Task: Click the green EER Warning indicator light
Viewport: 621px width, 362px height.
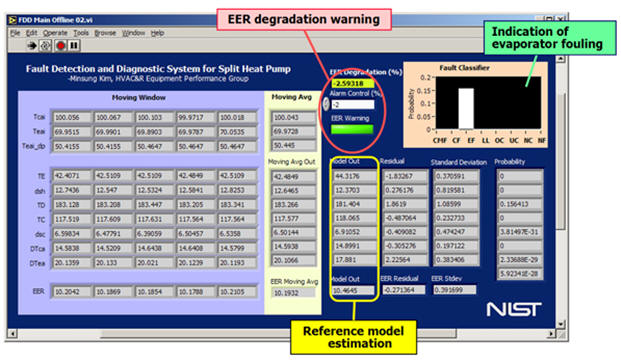Action: 352,129
